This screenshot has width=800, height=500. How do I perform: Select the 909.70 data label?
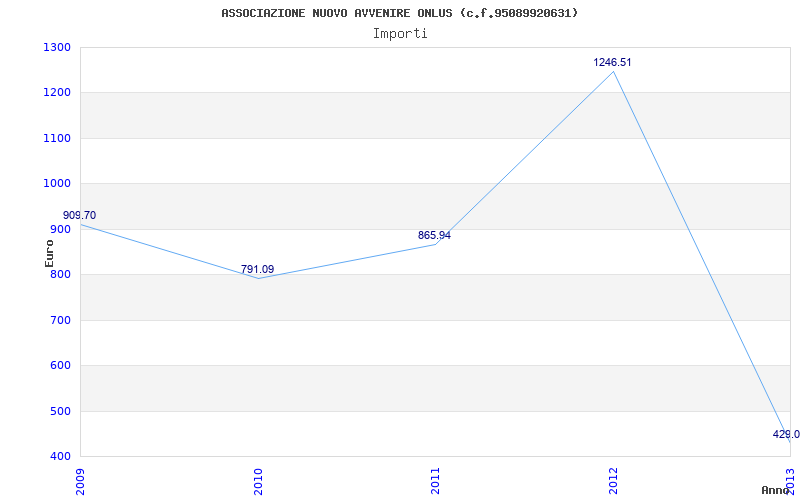[x=79, y=215]
